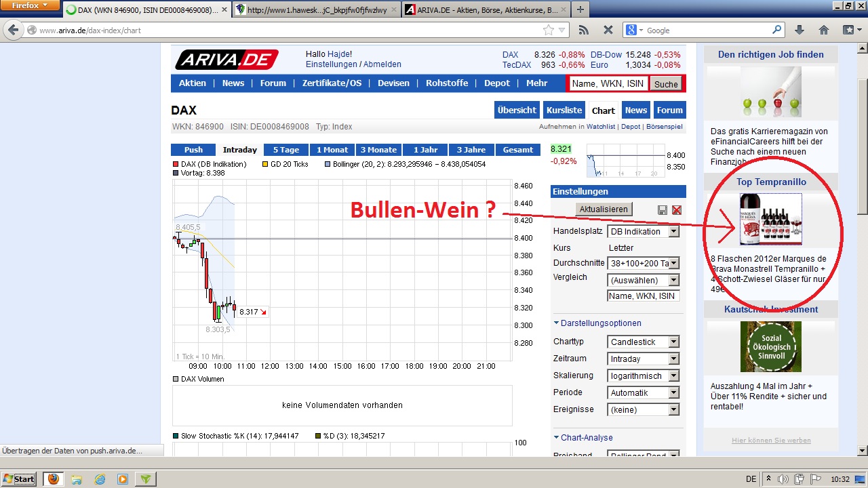This screenshot has height=488, width=868.
Task: Click the power plug tray icon
Action: point(800,479)
